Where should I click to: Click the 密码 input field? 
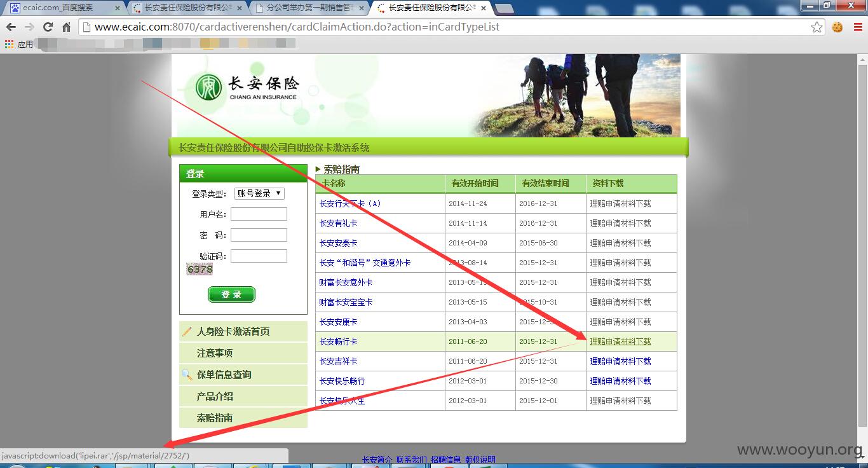pos(259,235)
